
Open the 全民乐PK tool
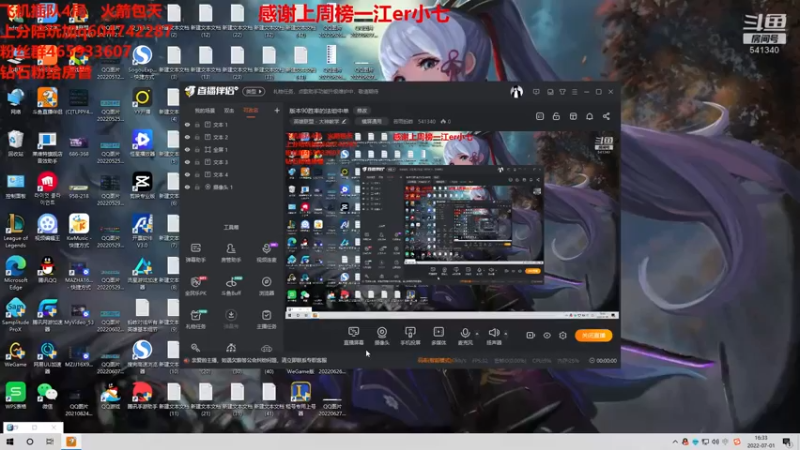195,286
